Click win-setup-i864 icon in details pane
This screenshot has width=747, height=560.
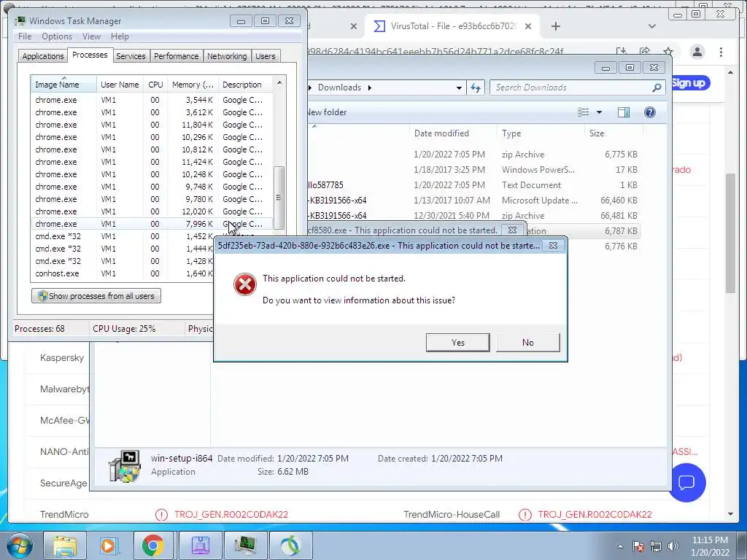tap(124, 466)
